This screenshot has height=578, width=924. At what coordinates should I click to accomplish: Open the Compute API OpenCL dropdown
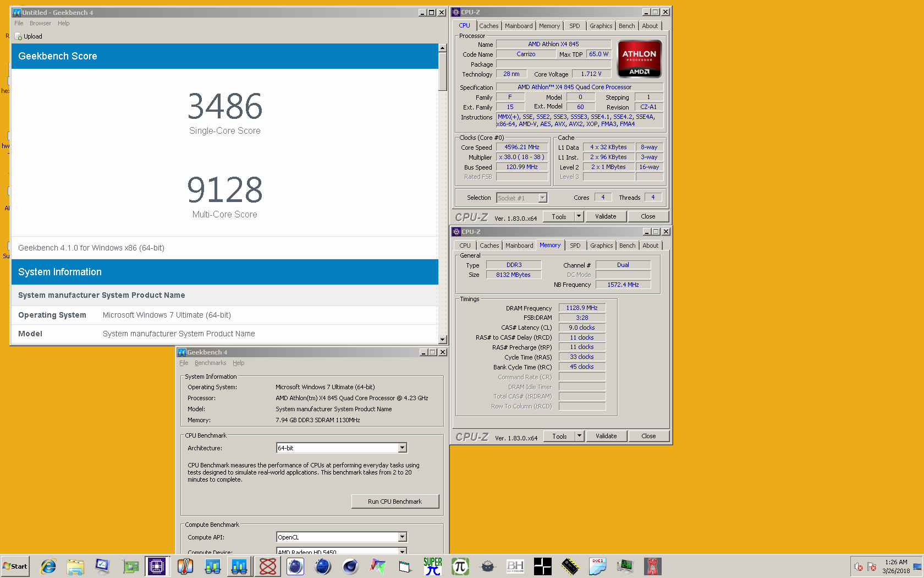tap(402, 537)
